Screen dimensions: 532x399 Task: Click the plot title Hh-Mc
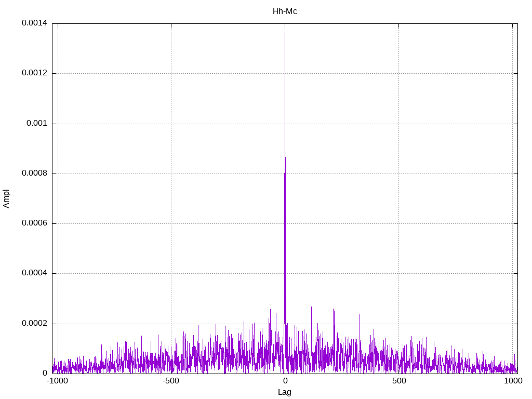pos(285,11)
